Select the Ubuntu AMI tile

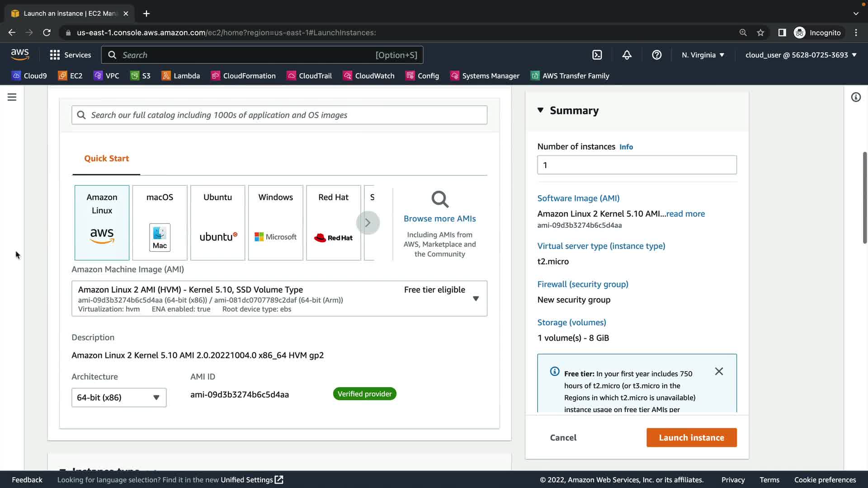click(x=217, y=222)
